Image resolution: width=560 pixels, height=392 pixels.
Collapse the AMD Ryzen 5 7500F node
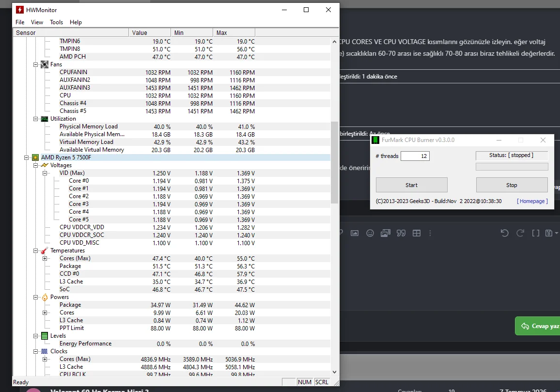tap(26, 157)
